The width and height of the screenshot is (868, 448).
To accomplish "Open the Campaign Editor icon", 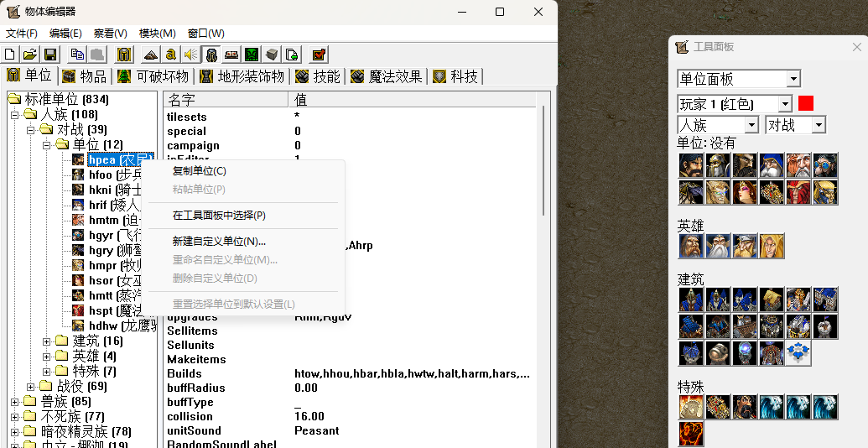I will pos(231,55).
